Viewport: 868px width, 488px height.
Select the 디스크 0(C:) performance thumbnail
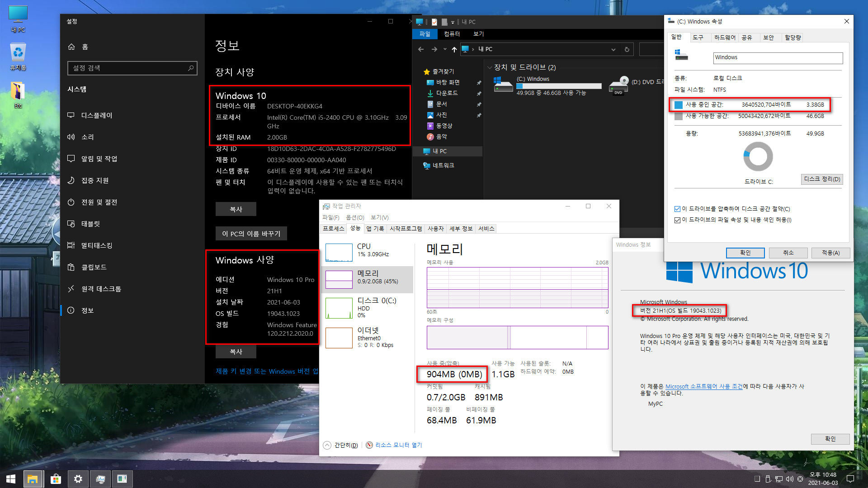[x=339, y=308]
